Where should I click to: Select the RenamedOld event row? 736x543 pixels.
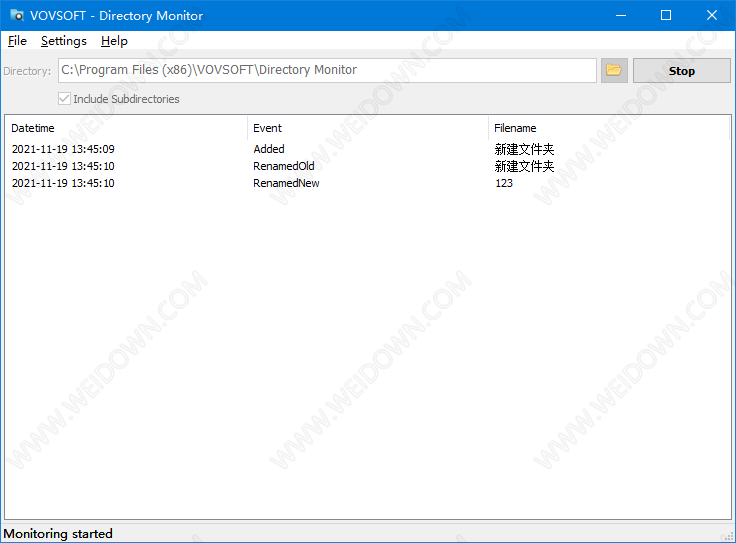(x=284, y=166)
